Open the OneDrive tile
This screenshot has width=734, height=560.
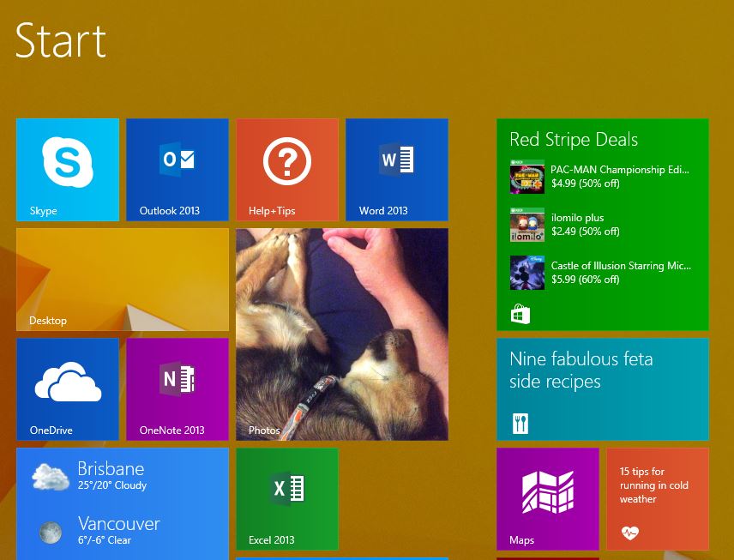click(x=68, y=389)
